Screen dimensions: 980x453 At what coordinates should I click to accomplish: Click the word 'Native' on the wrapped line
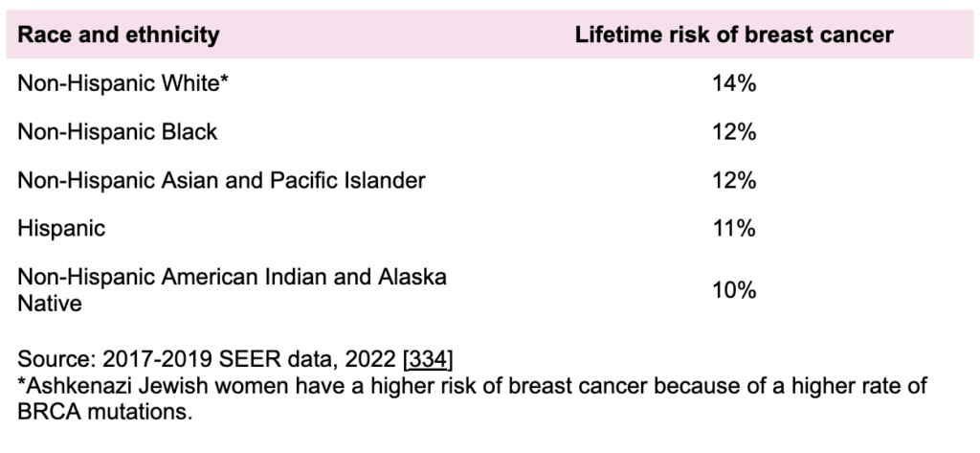[x=50, y=304]
